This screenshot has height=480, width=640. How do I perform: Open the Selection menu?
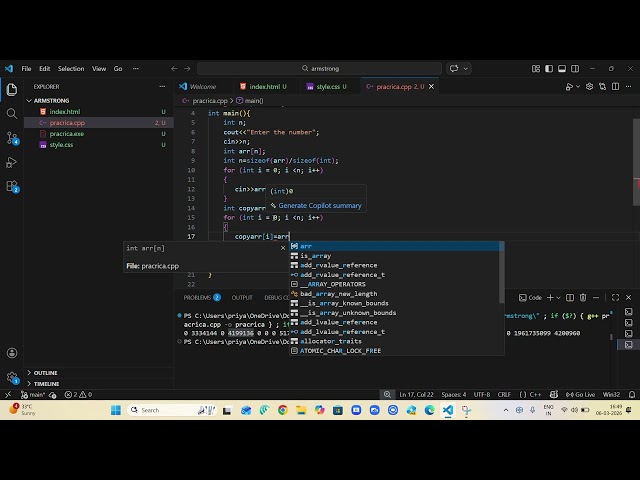point(71,69)
